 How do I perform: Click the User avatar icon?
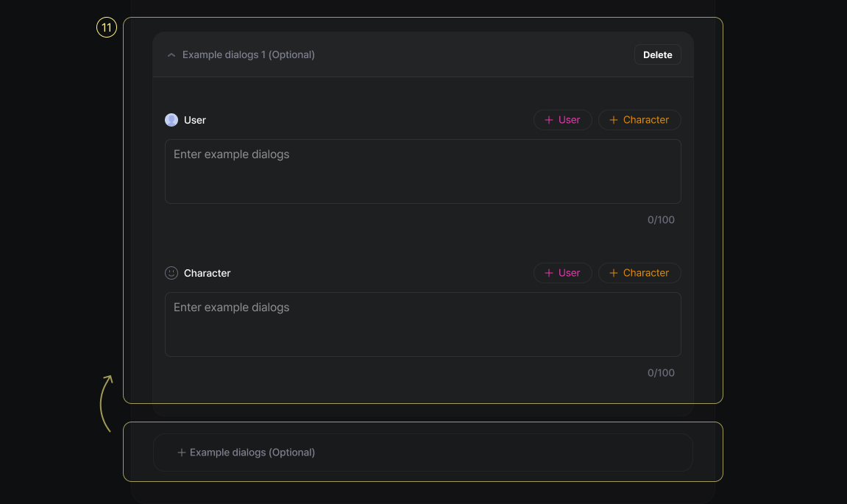click(171, 120)
